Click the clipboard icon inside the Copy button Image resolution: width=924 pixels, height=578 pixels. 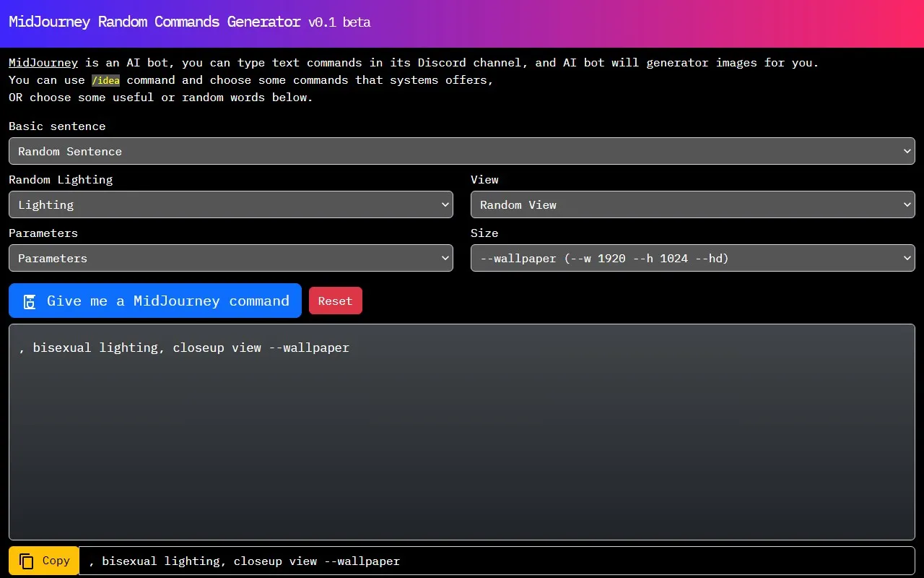pyautogui.click(x=27, y=561)
